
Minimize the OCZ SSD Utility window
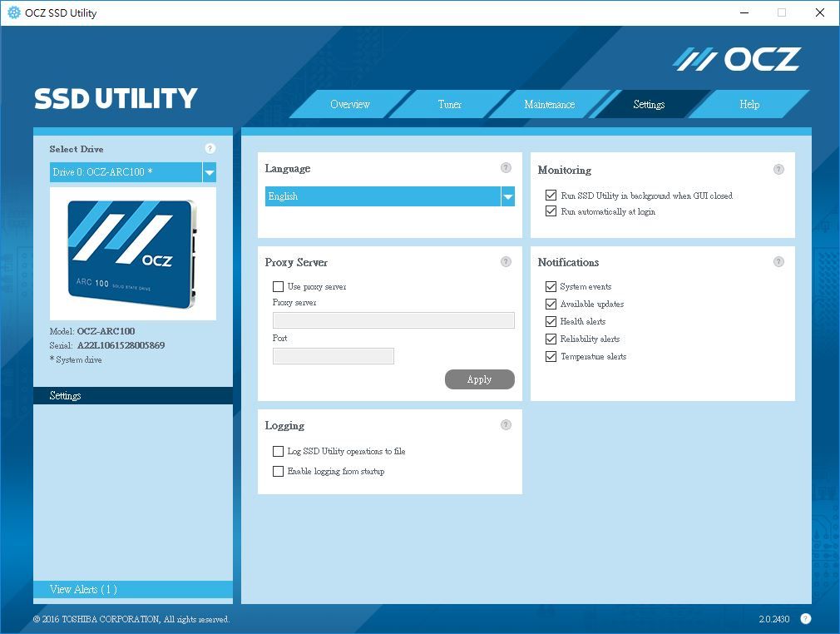pyautogui.click(x=744, y=12)
